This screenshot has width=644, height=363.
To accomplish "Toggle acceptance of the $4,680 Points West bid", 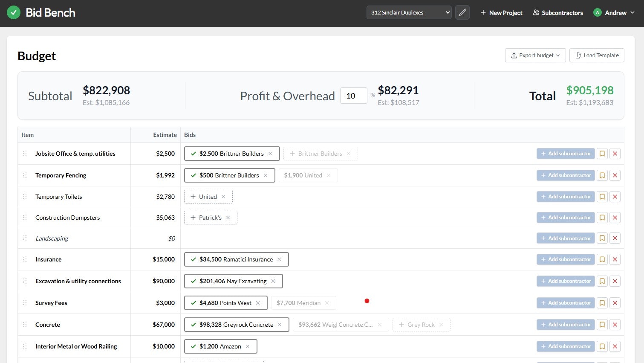I will click(193, 303).
